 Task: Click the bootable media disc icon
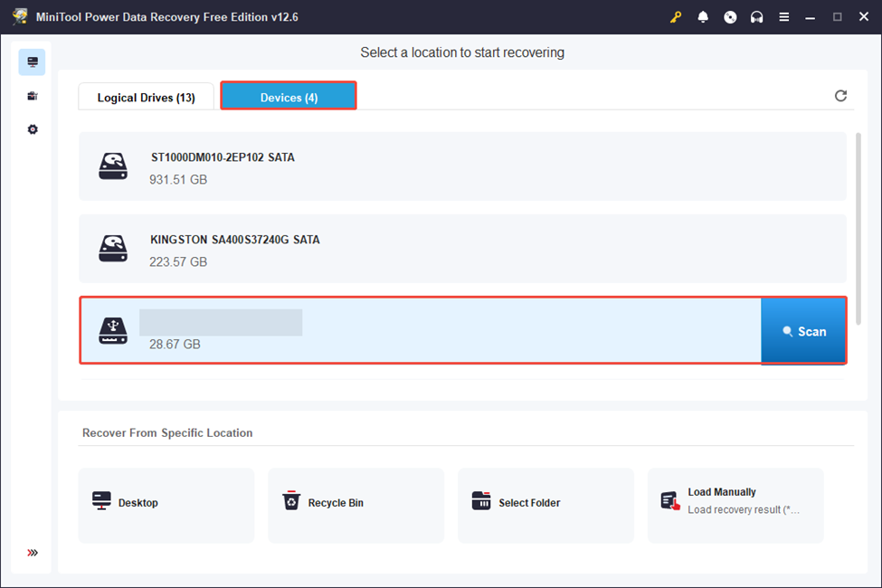(729, 17)
